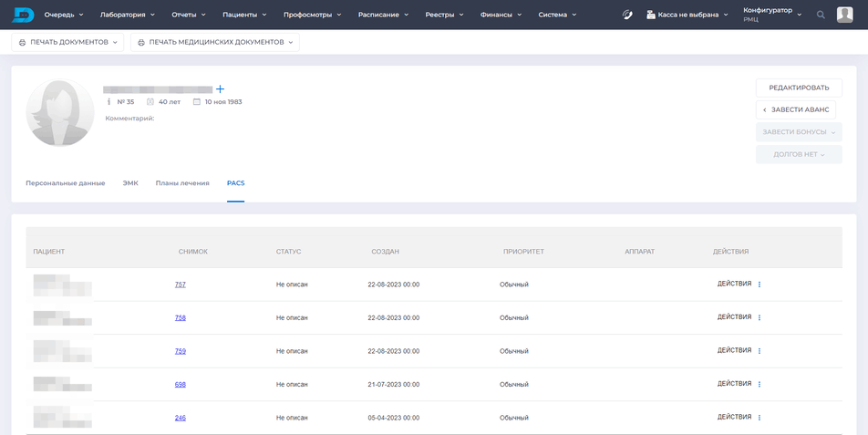Click the СОЗДАН column header
868x435 pixels.
pos(386,252)
